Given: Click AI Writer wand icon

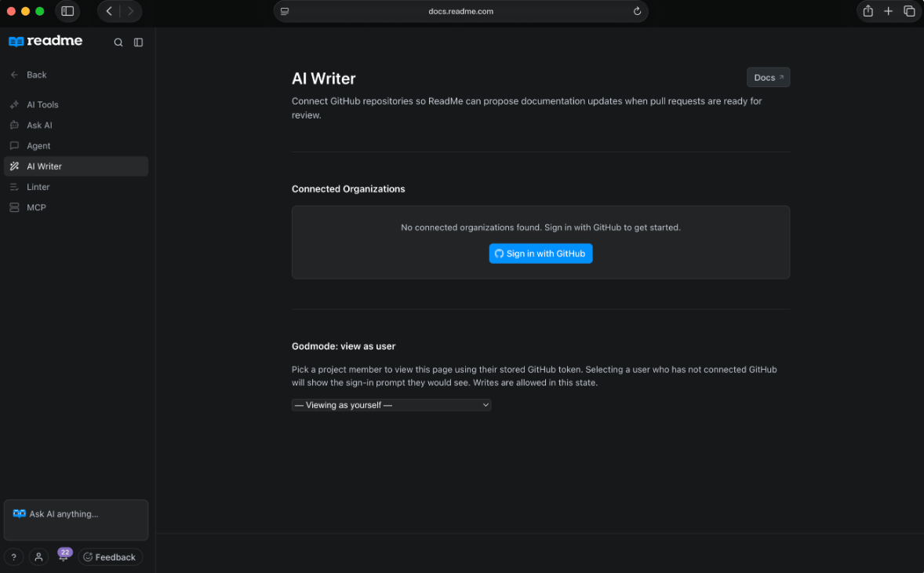Looking at the screenshot, I should [x=15, y=166].
